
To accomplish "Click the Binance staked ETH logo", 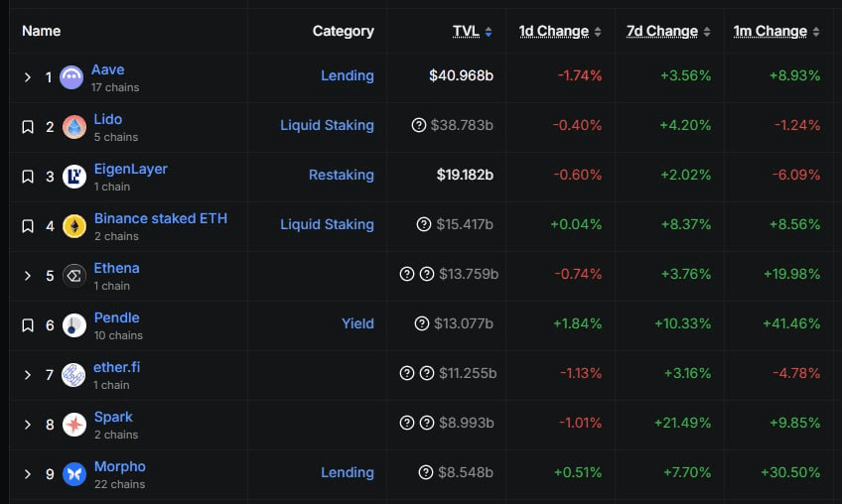I will [74, 226].
